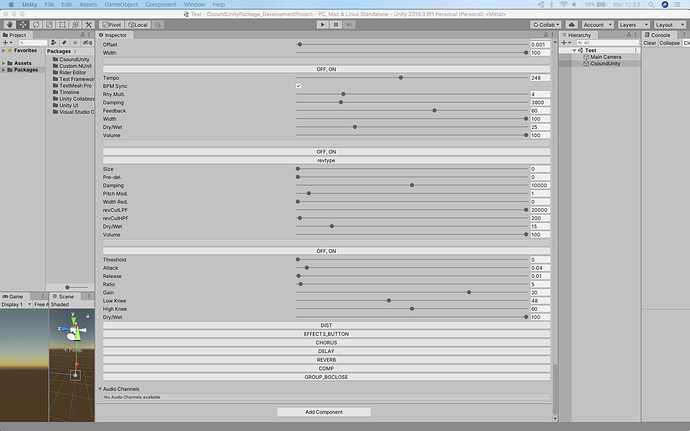This screenshot has height=431, width=690.
Task: Adjust the Feedback slider handle
Action: click(x=434, y=111)
